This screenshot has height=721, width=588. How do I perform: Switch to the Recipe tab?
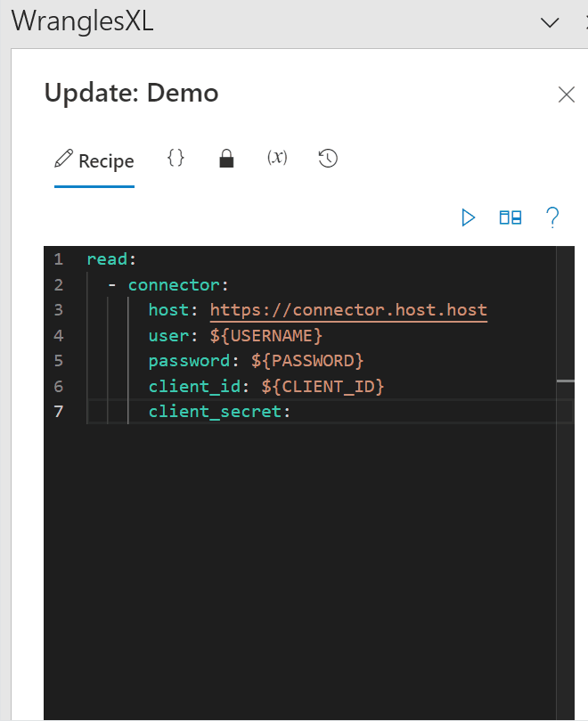(94, 161)
